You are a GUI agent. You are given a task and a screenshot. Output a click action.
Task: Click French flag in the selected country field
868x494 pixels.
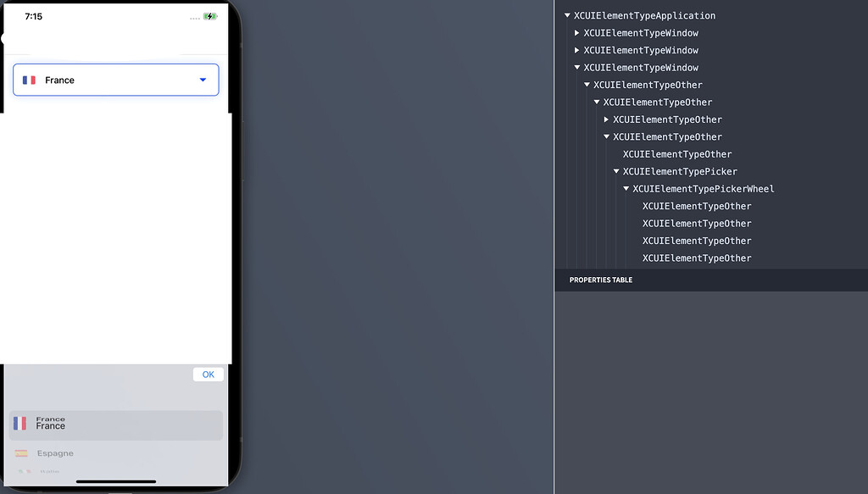29,80
